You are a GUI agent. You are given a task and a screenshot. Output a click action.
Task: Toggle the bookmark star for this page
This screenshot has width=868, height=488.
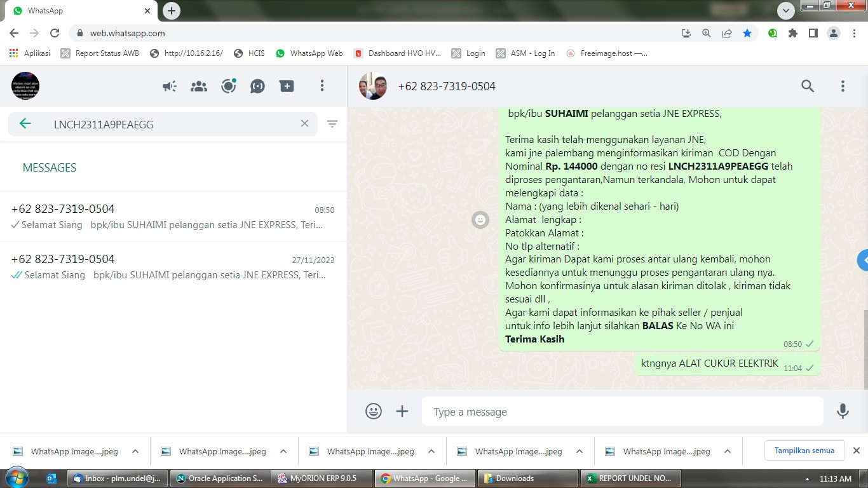click(747, 33)
